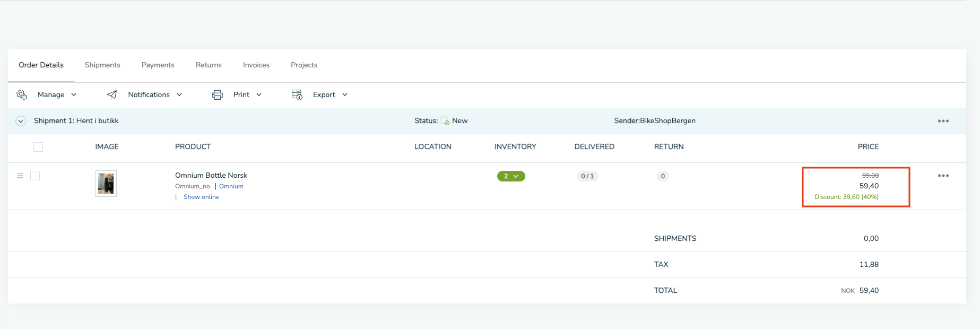Switch to the Shipments tab
Image resolution: width=980 pixels, height=329 pixels.
[x=102, y=65]
